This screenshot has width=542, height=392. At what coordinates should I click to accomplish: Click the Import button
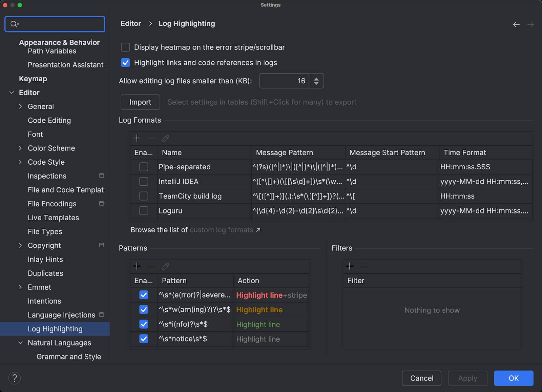coord(140,102)
